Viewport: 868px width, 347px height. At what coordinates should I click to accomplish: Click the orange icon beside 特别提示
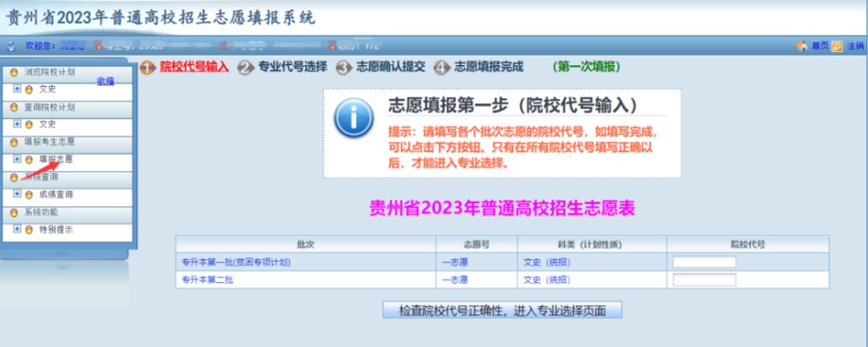29,230
